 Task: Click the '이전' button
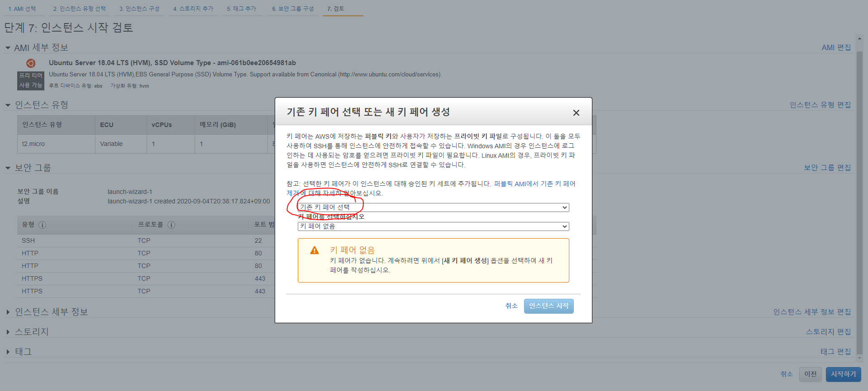(810, 374)
